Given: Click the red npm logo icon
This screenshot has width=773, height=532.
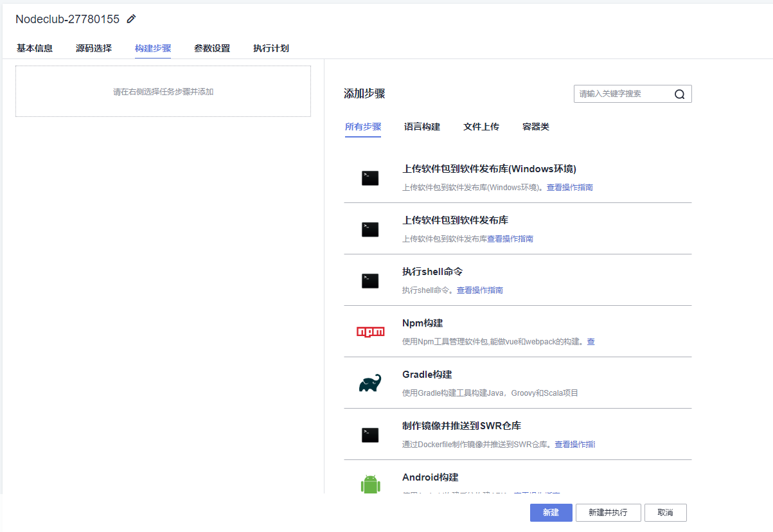Looking at the screenshot, I should point(371,332).
